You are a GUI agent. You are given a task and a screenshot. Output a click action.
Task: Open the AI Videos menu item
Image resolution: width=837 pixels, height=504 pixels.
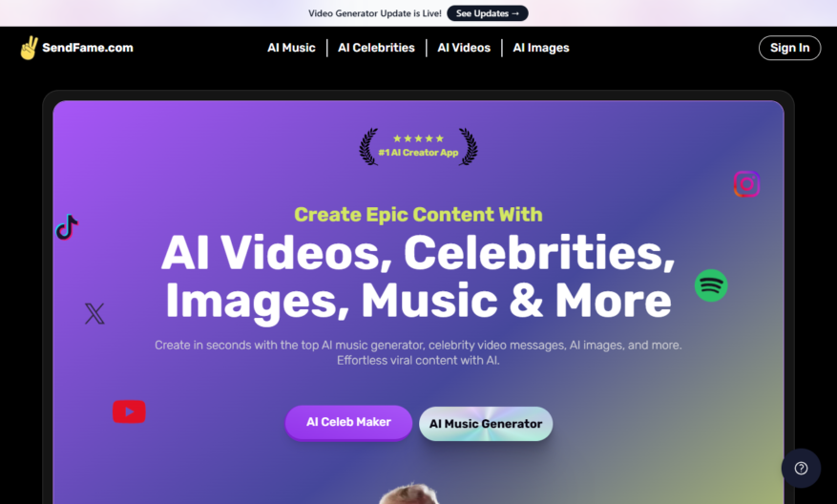coord(464,48)
